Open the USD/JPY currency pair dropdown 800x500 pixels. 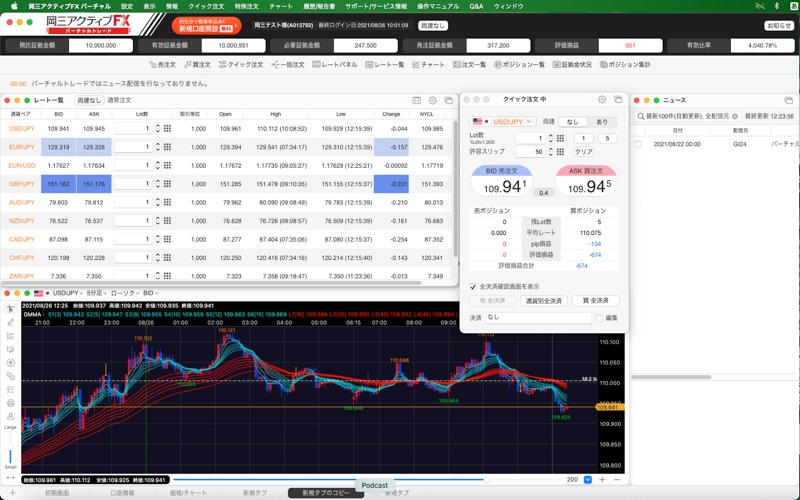502,121
